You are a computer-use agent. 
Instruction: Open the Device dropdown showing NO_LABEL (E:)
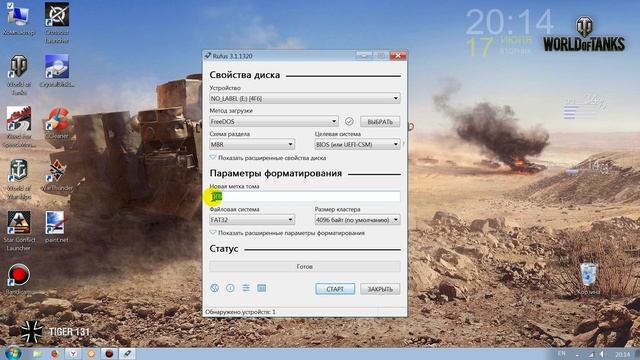pyautogui.click(x=304, y=98)
